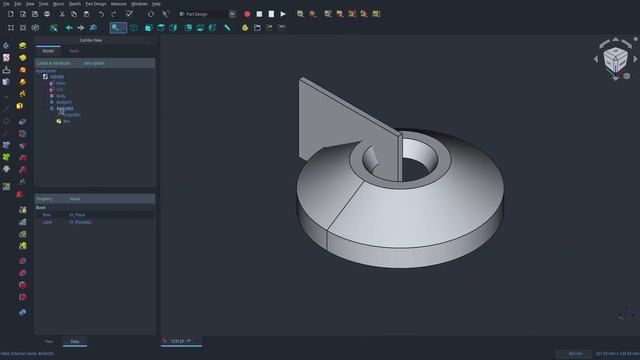Click the Create Group folder icon
Viewport: 640px width, 360px height.
(257, 28)
